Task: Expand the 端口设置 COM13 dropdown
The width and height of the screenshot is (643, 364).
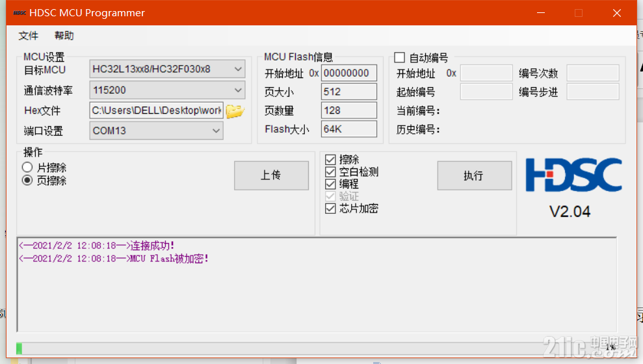Action: 156,131
